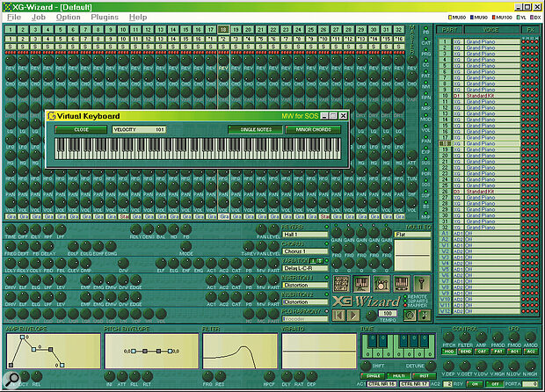The height and width of the screenshot is (392, 545).
Task: Click the DX legend icon
Action: tap(532, 17)
